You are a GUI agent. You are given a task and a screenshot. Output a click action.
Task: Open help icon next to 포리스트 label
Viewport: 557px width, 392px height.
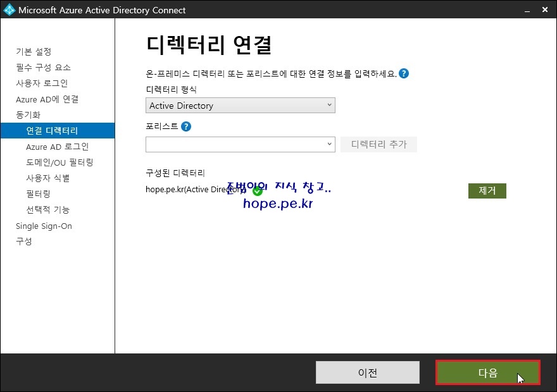point(186,126)
